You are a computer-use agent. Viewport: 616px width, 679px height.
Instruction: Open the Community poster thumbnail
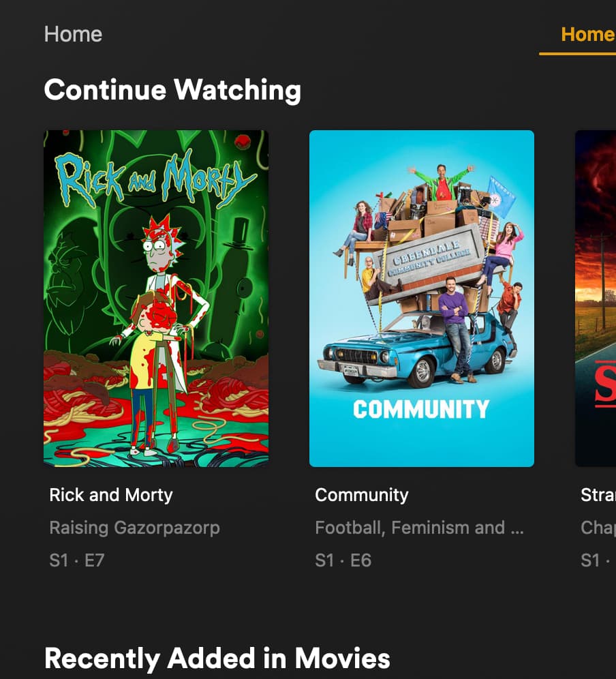click(x=422, y=299)
